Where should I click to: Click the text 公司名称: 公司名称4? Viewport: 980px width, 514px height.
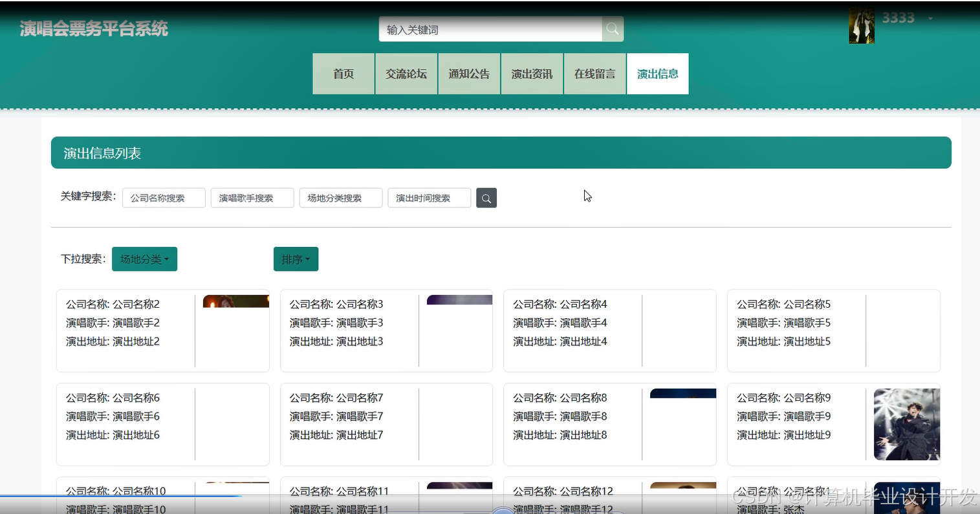560,304
